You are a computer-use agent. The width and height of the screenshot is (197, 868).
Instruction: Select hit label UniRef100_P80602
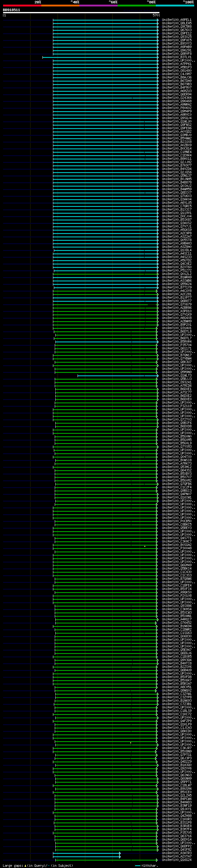pos(176,108)
